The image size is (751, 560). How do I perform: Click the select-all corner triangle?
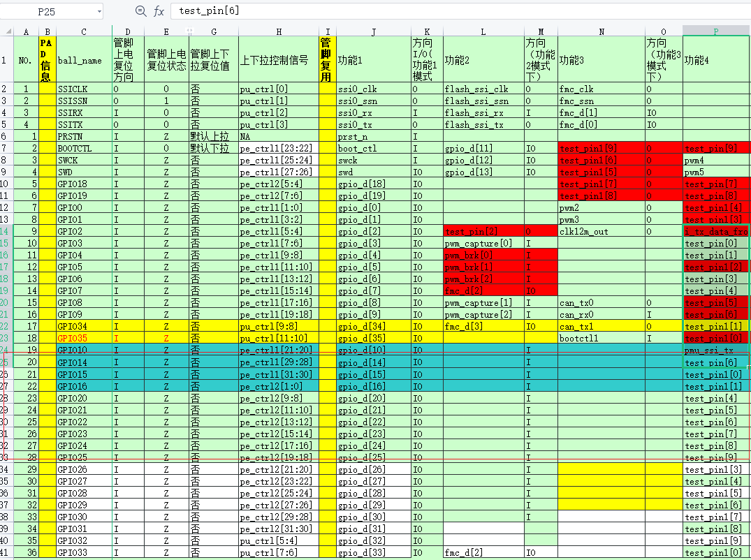point(8,31)
